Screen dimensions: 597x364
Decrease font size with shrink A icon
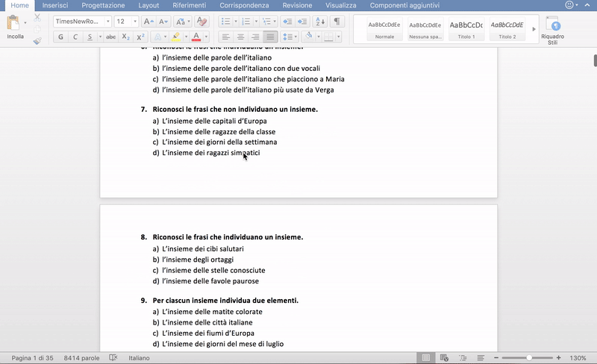coord(163,22)
